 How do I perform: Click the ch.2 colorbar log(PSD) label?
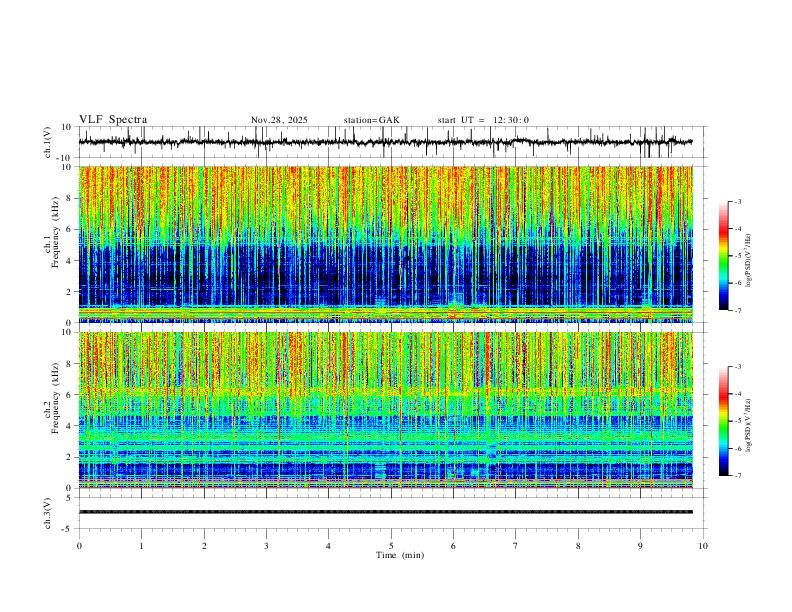click(749, 425)
